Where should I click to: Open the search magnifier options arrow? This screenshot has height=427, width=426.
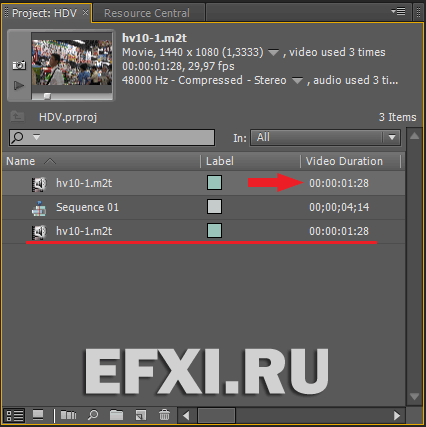36,137
